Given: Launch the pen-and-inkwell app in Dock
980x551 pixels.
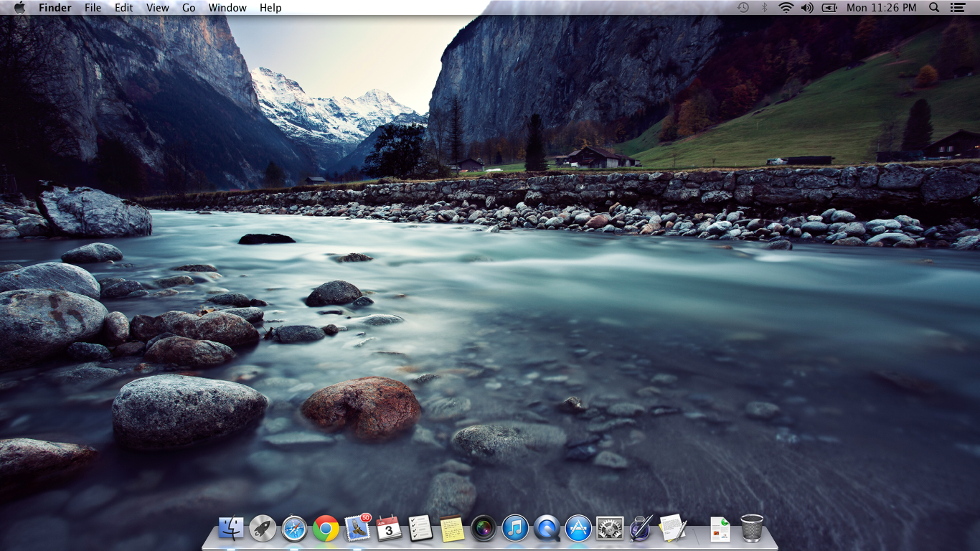Looking at the screenshot, I should click(x=641, y=529).
